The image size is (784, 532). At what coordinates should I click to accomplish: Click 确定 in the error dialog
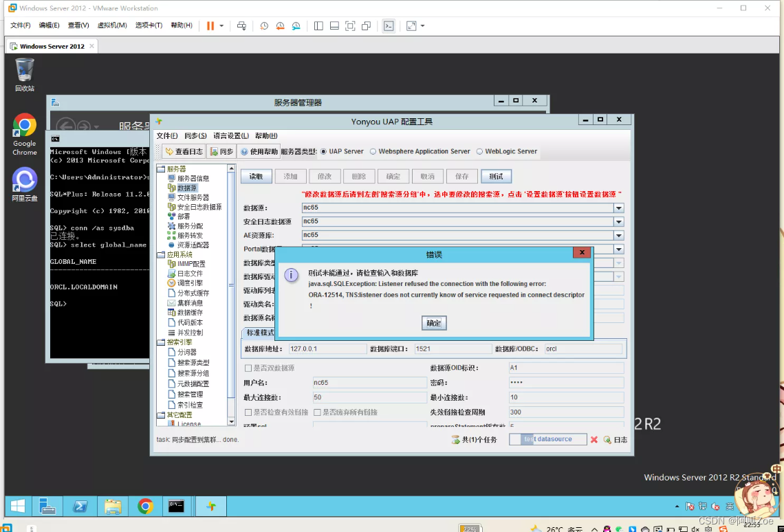(x=433, y=323)
